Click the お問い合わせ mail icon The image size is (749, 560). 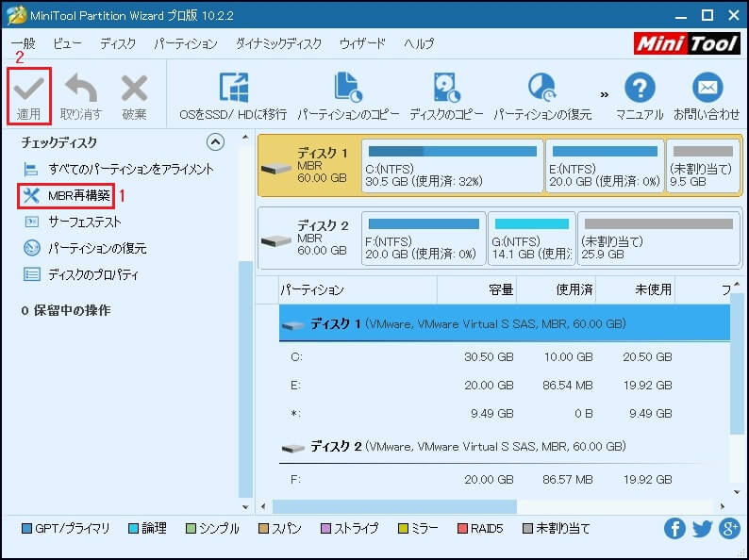pos(707,88)
